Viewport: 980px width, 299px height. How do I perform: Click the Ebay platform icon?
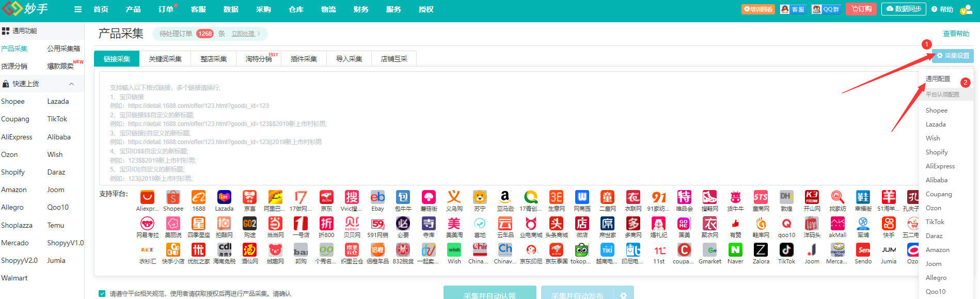coord(377,197)
